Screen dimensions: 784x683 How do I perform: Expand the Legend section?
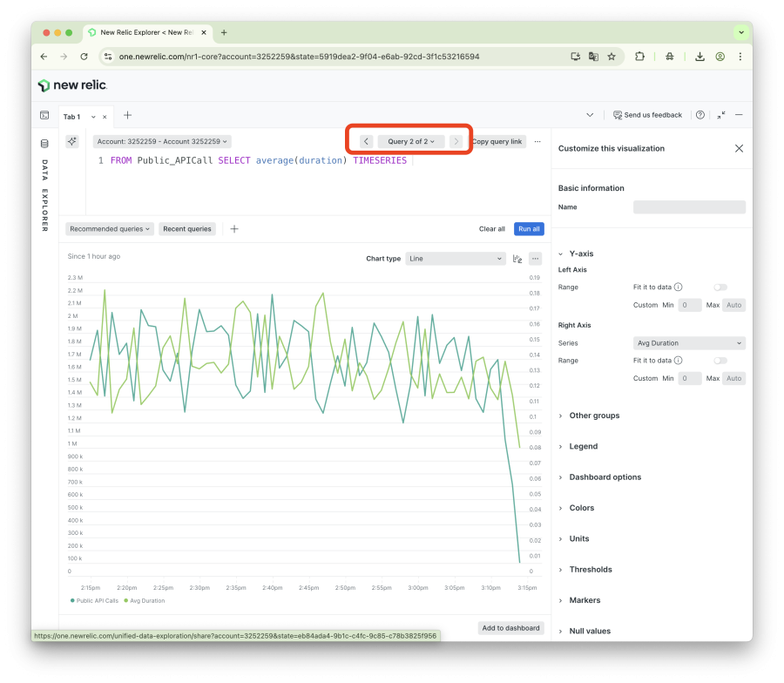[x=578, y=447]
